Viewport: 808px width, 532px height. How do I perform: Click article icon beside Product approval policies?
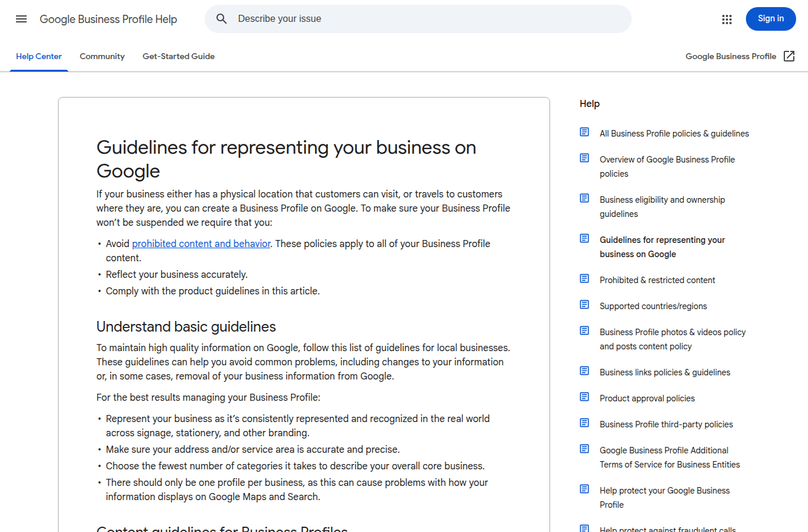[584, 397]
